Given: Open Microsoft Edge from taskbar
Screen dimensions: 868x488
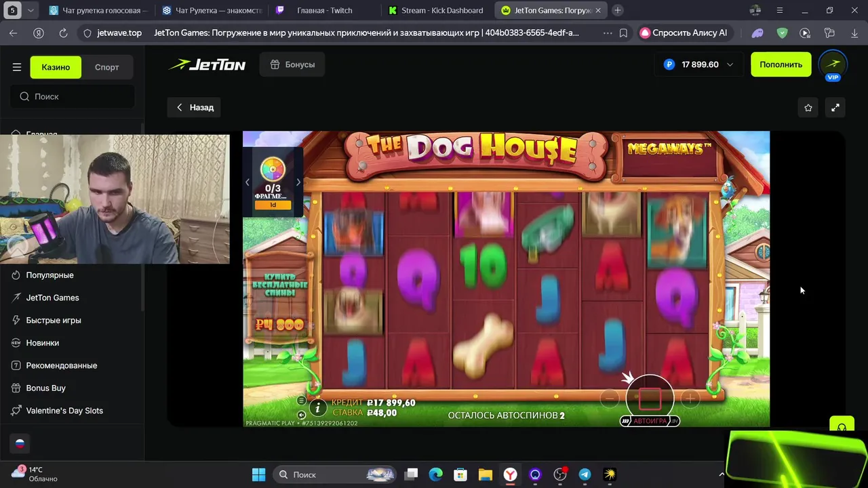Looking at the screenshot, I should pos(435,474).
